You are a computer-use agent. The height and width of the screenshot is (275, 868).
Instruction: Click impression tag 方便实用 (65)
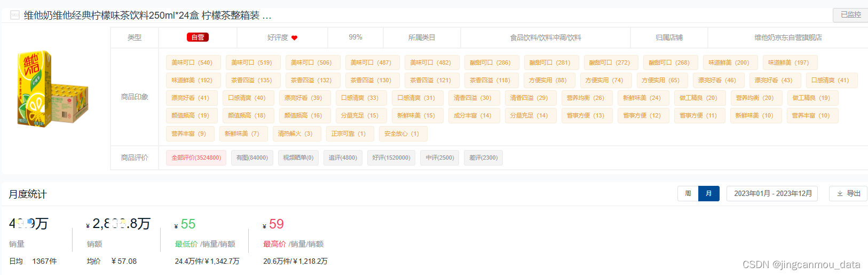coord(662,80)
